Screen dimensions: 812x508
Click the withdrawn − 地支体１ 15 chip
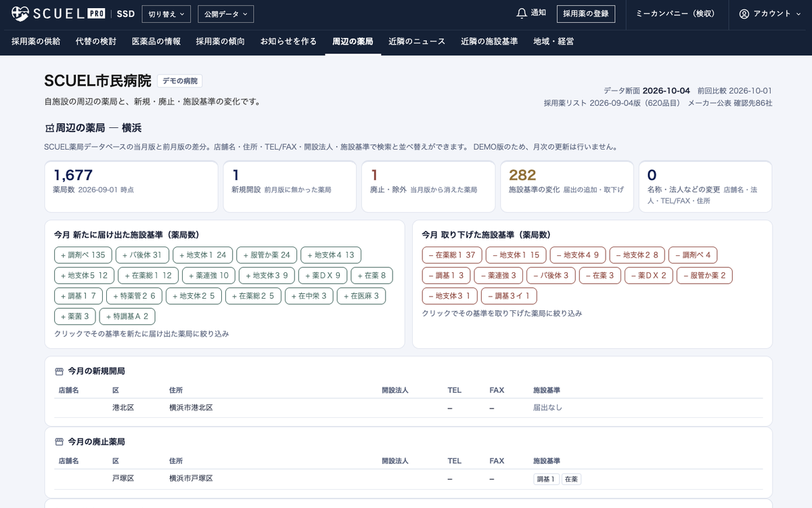516,255
